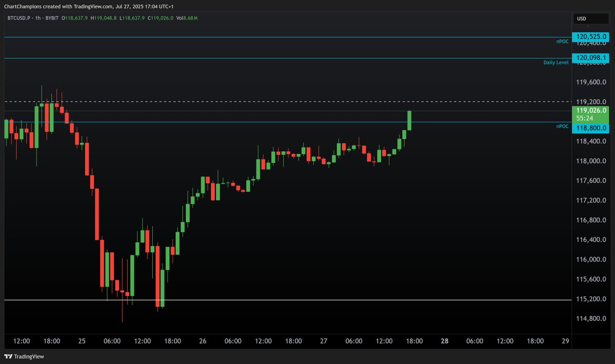Screen dimensions: 615x364
Task: Click the 114,800.0 price axis tick
Action: tap(591, 318)
